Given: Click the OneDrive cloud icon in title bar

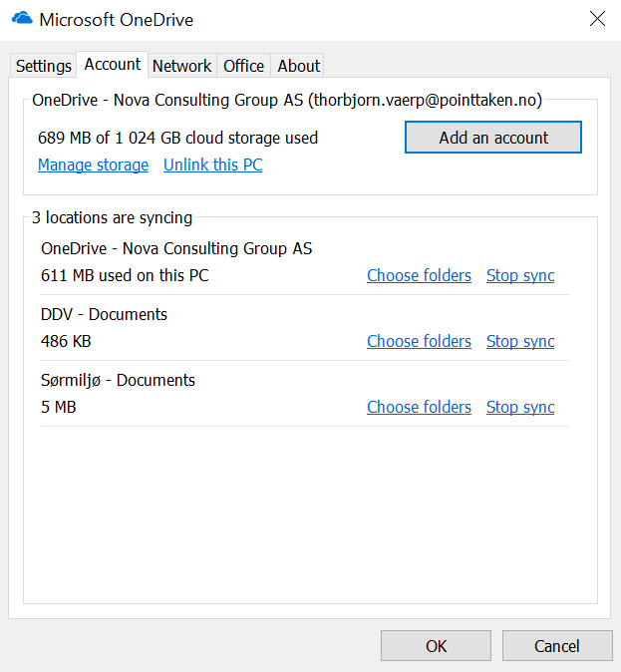Looking at the screenshot, I should (x=22, y=19).
